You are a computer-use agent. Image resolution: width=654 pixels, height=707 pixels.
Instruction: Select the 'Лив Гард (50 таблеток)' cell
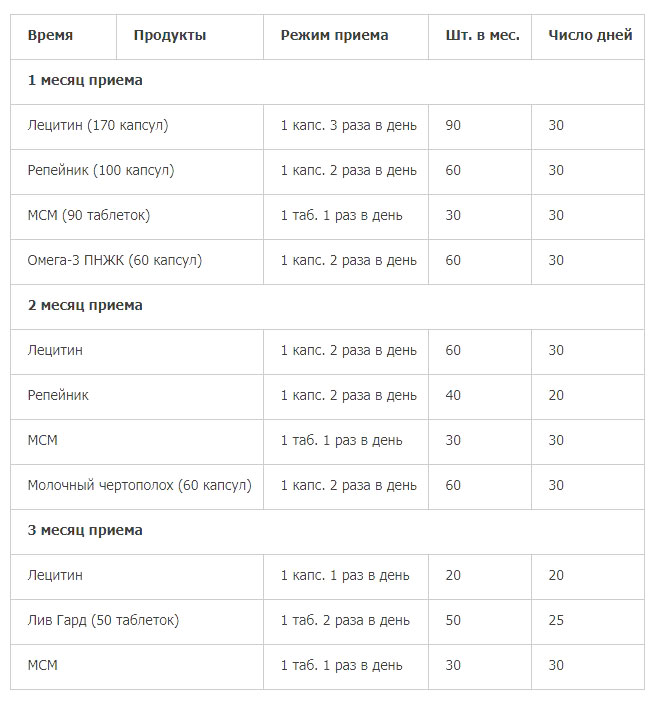pyautogui.click(x=137, y=622)
